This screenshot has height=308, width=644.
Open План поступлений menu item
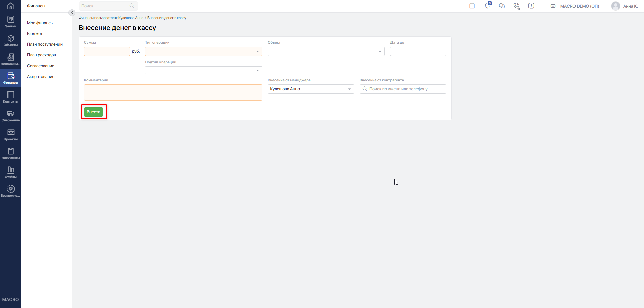[45, 44]
